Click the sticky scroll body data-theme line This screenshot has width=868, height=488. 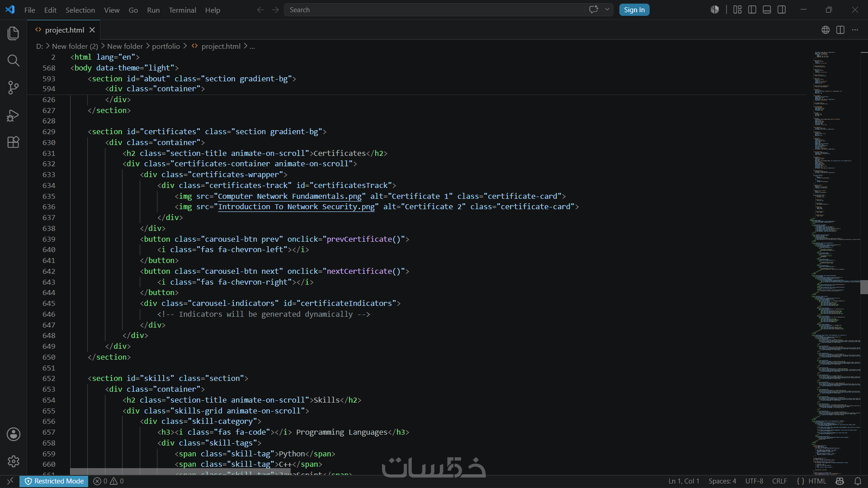pos(124,68)
